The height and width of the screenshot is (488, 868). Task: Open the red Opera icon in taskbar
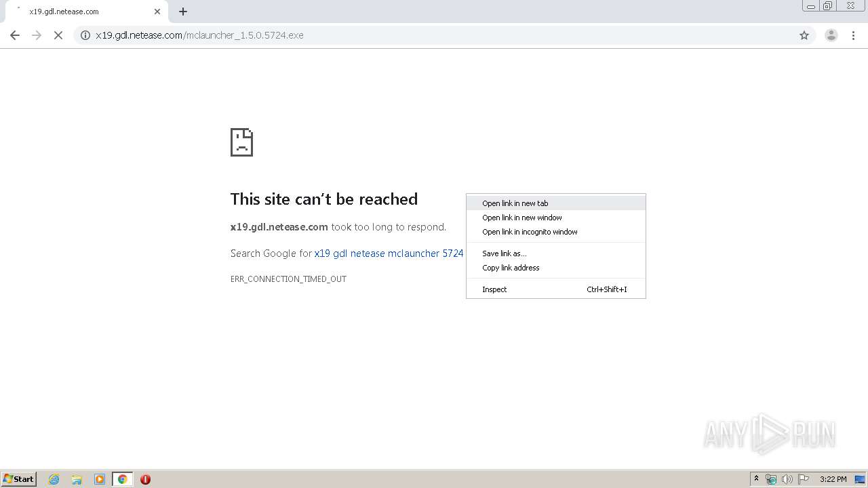point(145,479)
